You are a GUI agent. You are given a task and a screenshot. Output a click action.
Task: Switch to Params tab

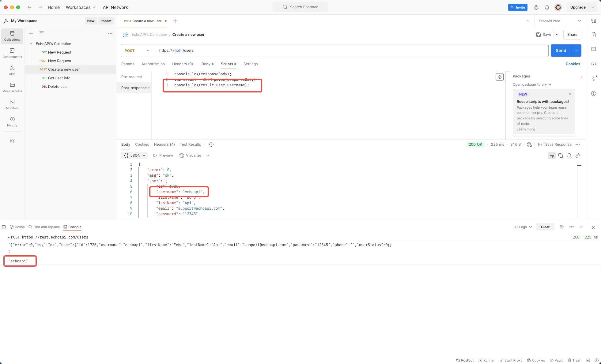(x=128, y=64)
